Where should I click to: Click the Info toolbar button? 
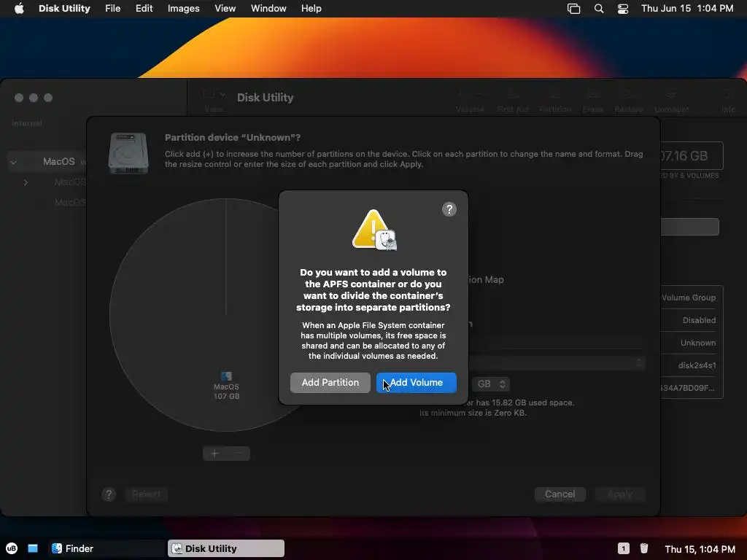coord(728,101)
